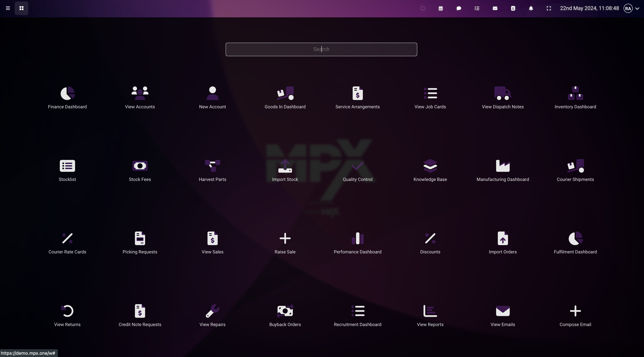View the notifications bell

pyautogui.click(x=531, y=8)
